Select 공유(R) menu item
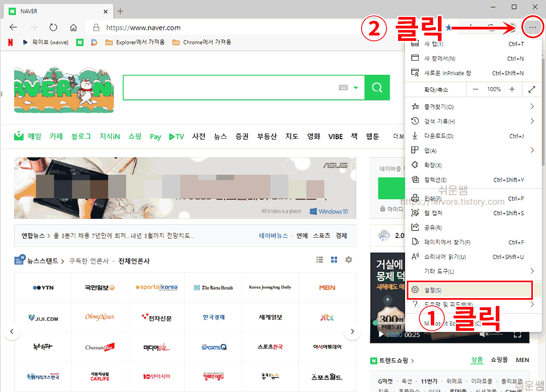Image resolution: width=546 pixels, height=392 pixels. [x=473, y=228]
